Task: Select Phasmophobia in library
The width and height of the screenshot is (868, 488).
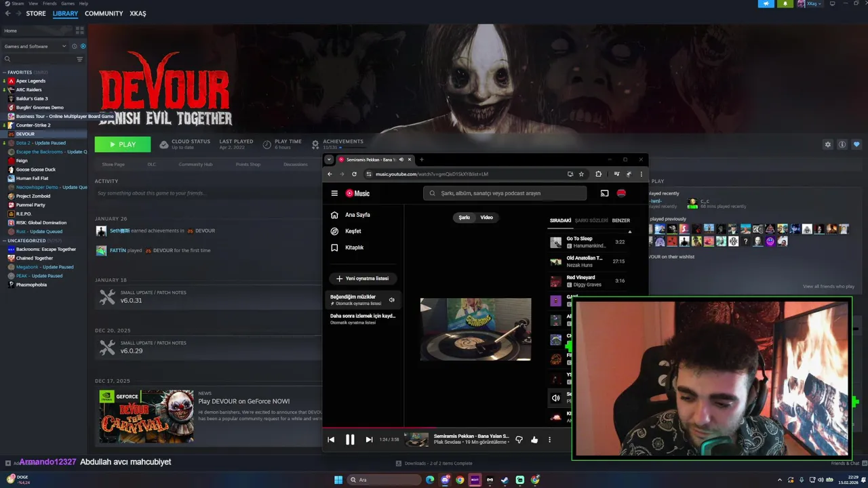Action: click(x=31, y=285)
